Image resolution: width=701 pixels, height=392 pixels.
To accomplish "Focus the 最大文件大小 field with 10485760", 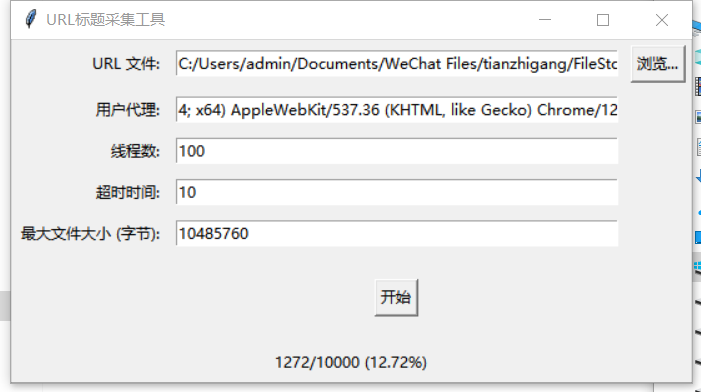I will click(x=397, y=233).
